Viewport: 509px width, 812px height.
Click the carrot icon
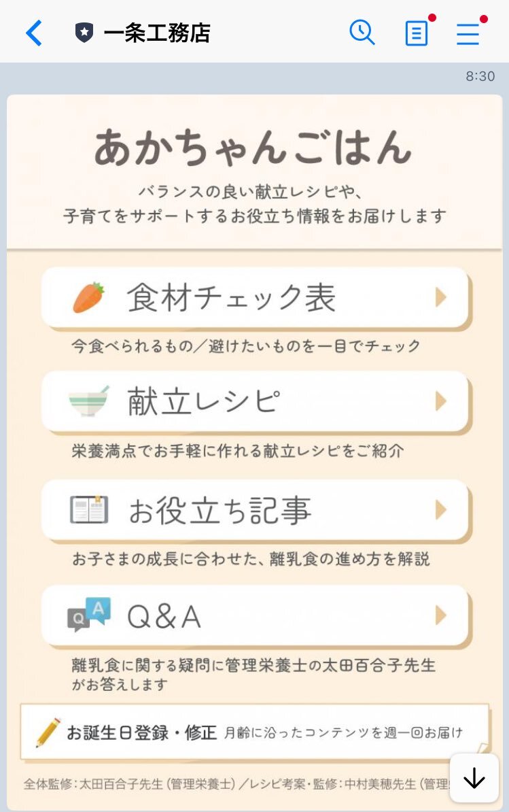click(88, 297)
